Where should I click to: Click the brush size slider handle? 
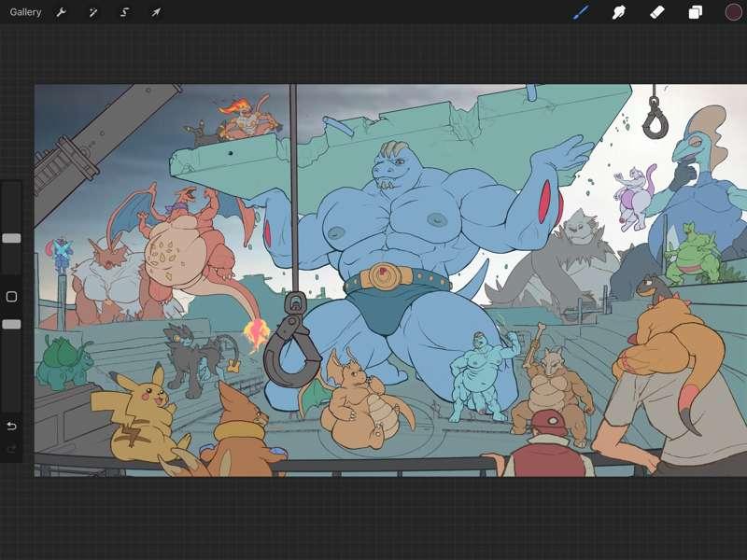tap(11, 238)
